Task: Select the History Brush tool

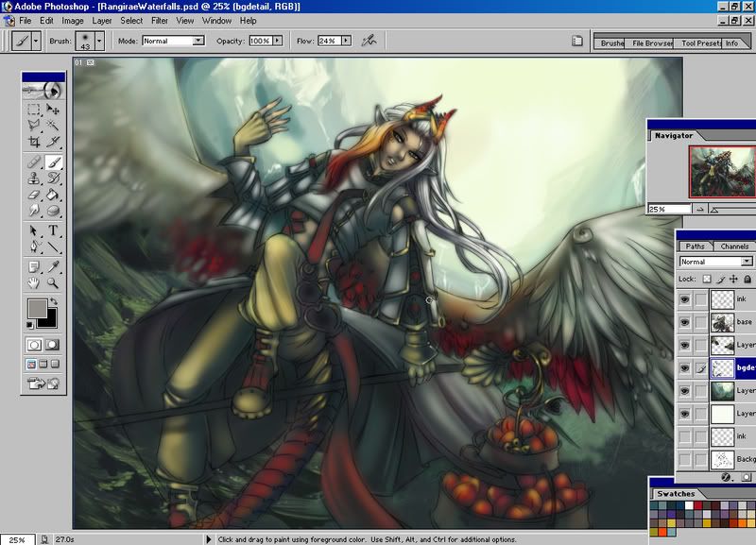Action: pos(53,179)
